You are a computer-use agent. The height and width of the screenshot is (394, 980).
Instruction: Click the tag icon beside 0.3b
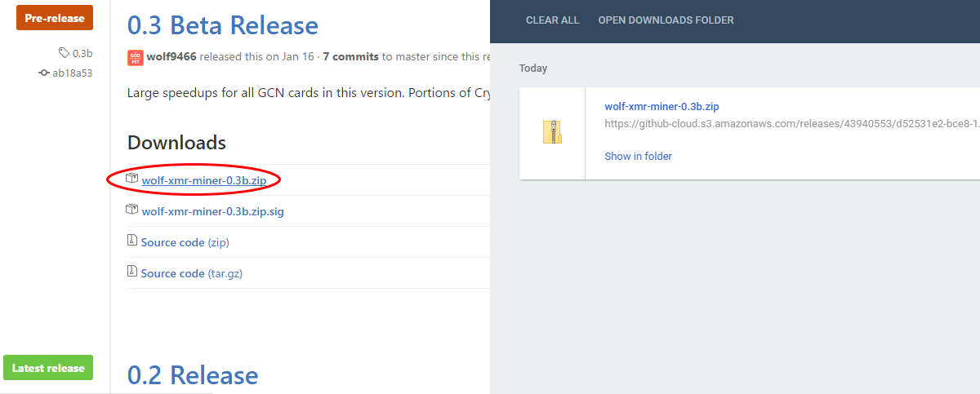tap(64, 53)
